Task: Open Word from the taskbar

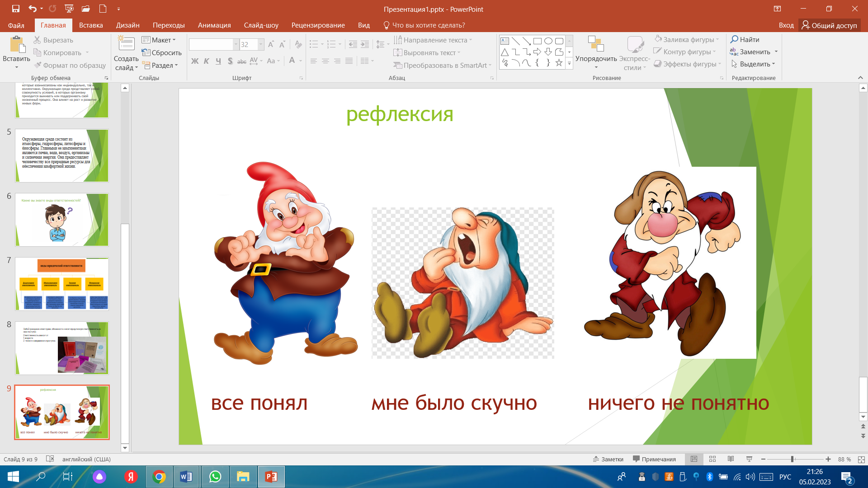Action: [186, 477]
